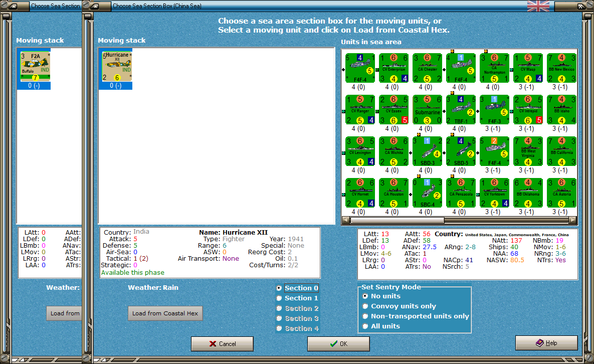Select the BB Oklahoma battleship unit

click(528, 193)
